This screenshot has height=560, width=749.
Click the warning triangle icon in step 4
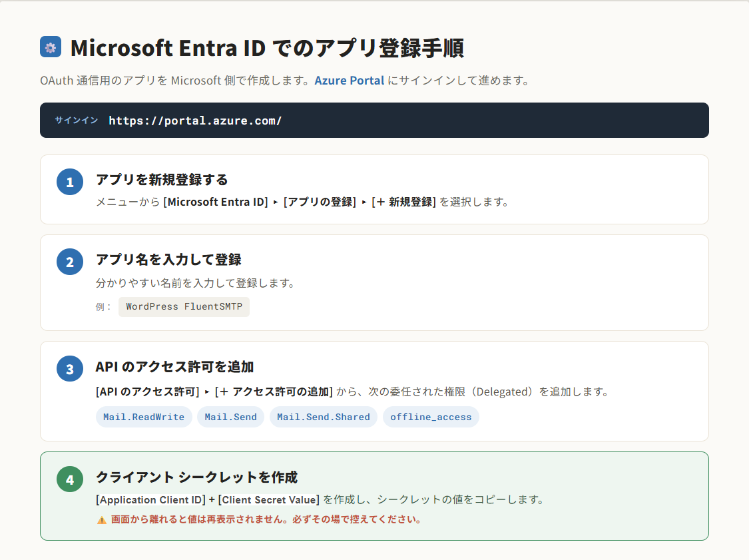tap(102, 520)
